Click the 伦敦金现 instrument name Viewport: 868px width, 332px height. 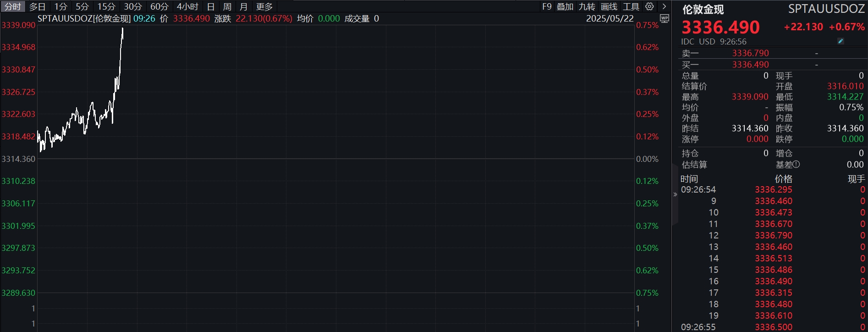tap(703, 10)
